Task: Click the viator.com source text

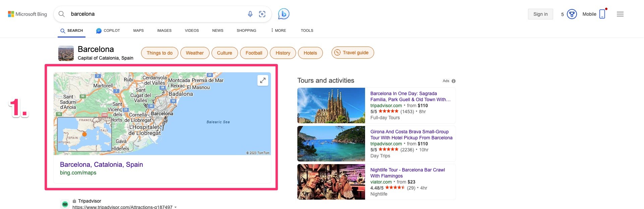Action: [381, 182]
